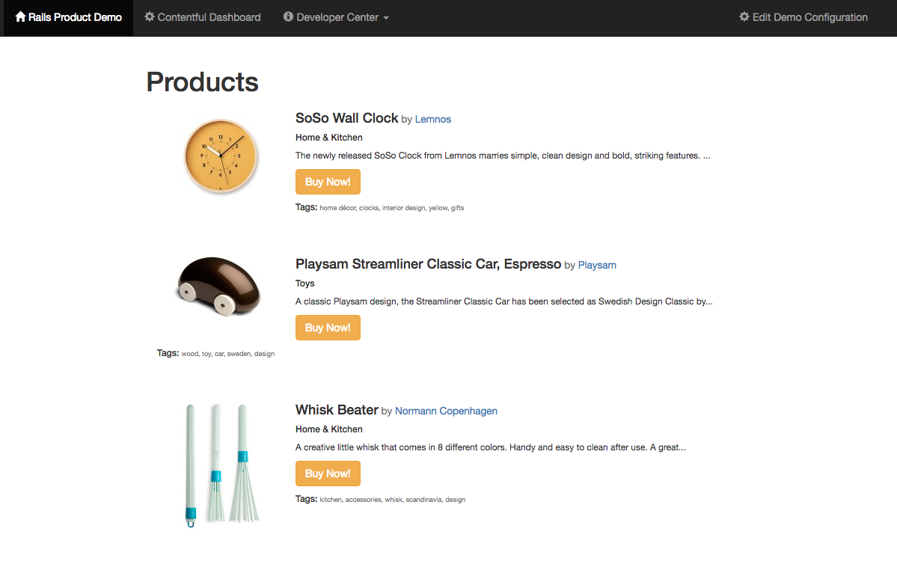This screenshot has width=897, height=588.
Task: Click the home icon in navbar
Action: (21, 17)
